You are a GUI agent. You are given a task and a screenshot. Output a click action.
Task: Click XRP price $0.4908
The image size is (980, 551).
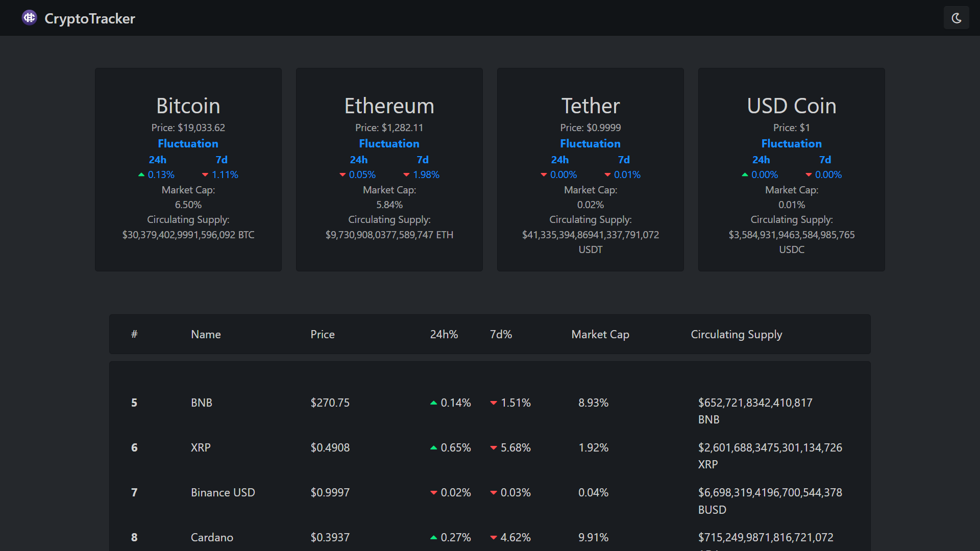click(x=330, y=447)
